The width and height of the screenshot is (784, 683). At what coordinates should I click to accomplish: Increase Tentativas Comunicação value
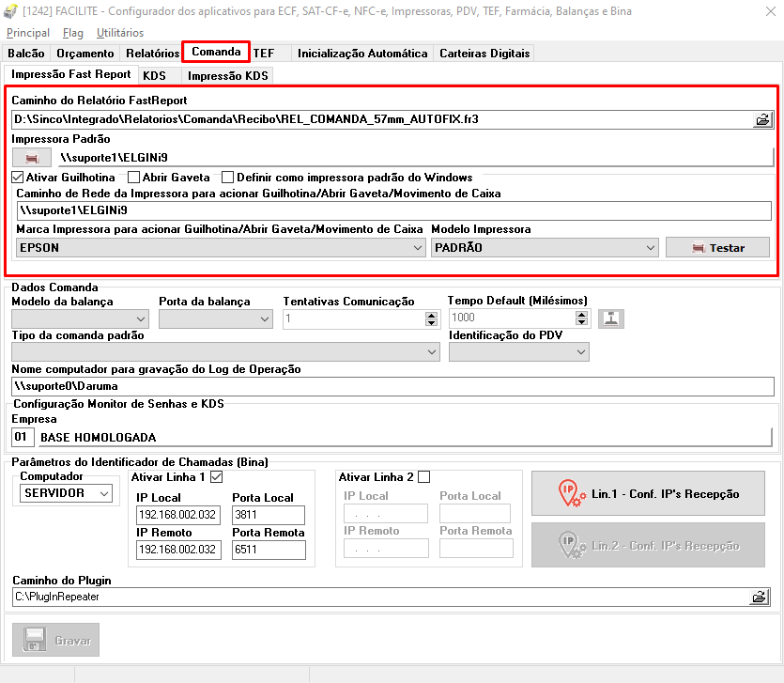pos(431,315)
